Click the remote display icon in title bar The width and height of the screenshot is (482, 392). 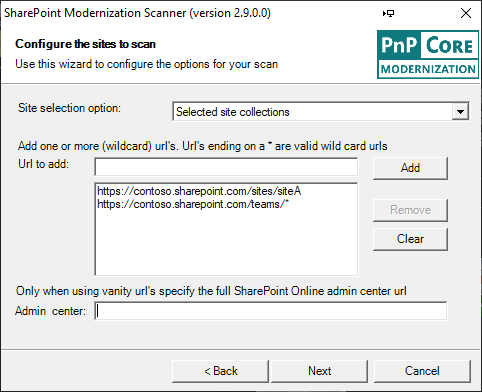[388, 13]
